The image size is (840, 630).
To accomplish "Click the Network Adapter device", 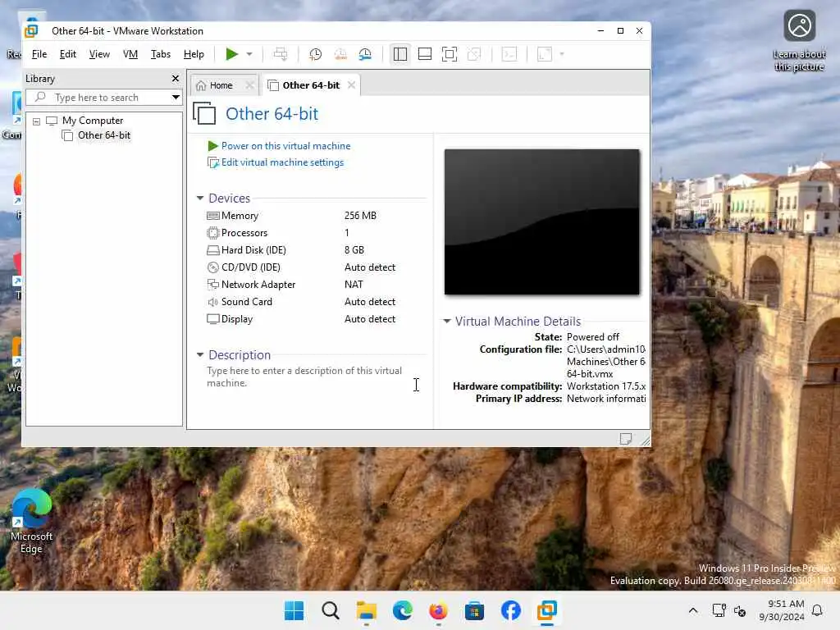I will click(258, 285).
